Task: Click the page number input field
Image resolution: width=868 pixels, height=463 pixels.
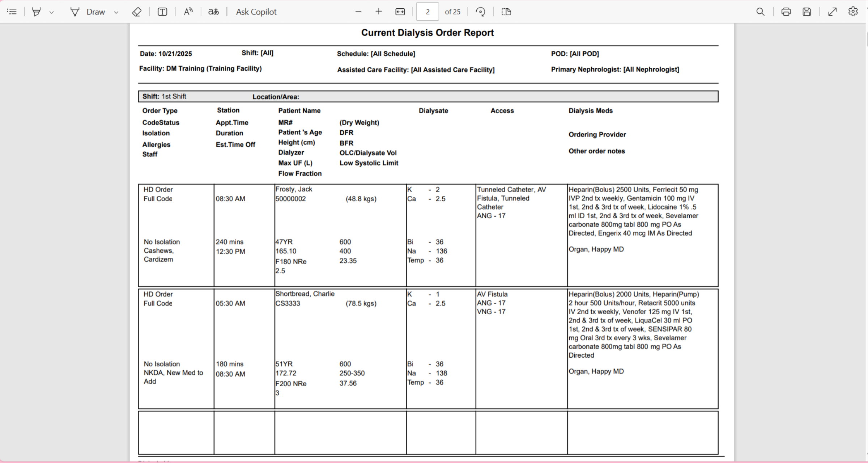Action: click(x=427, y=12)
